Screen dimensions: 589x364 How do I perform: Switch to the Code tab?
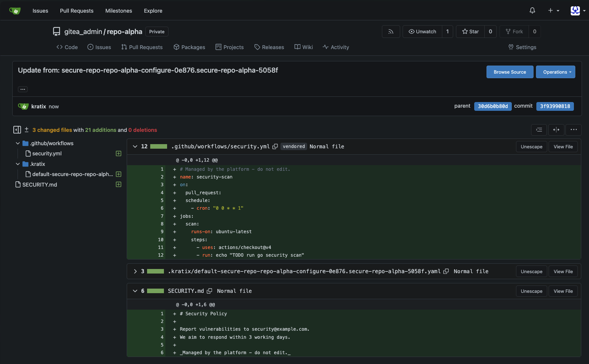click(67, 47)
